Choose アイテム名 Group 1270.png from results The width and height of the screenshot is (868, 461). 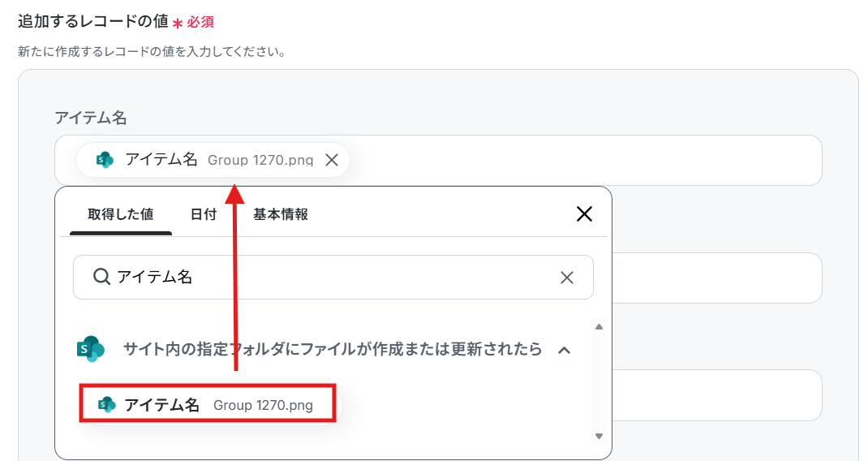click(208, 404)
